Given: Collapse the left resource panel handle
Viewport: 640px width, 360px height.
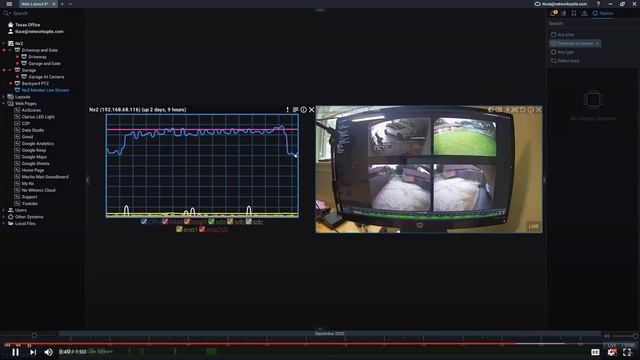Looking at the screenshot, I should coord(87,180).
